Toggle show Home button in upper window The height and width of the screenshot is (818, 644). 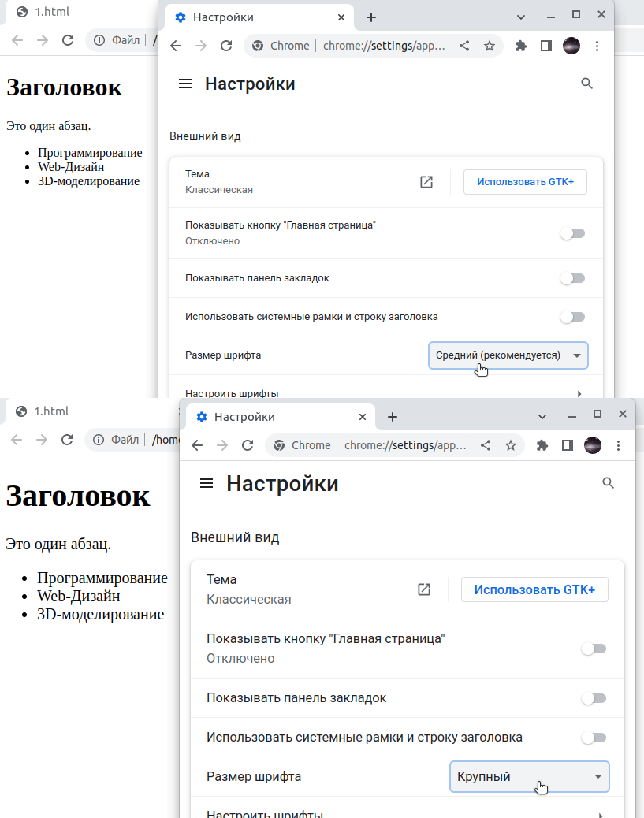pos(572,233)
